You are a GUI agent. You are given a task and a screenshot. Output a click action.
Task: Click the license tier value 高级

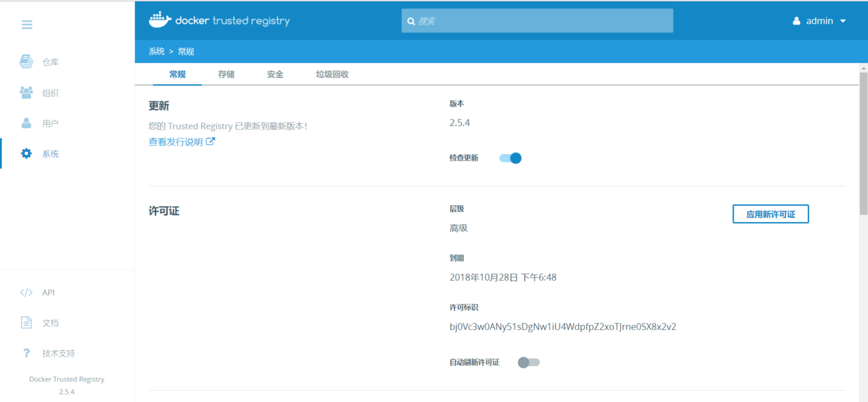pyautogui.click(x=458, y=228)
